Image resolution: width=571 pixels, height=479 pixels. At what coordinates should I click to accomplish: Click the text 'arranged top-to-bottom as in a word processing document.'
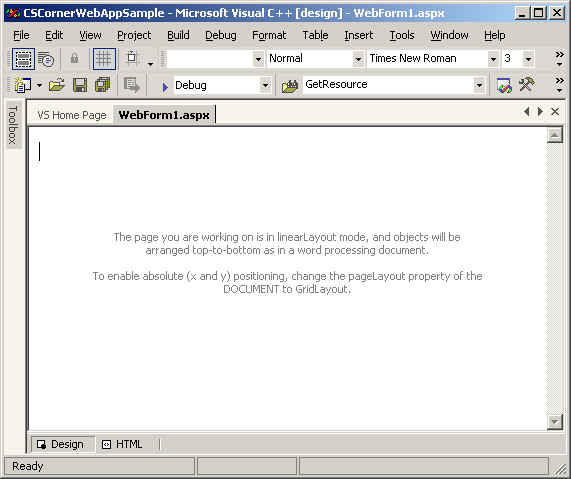[x=287, y=250]
